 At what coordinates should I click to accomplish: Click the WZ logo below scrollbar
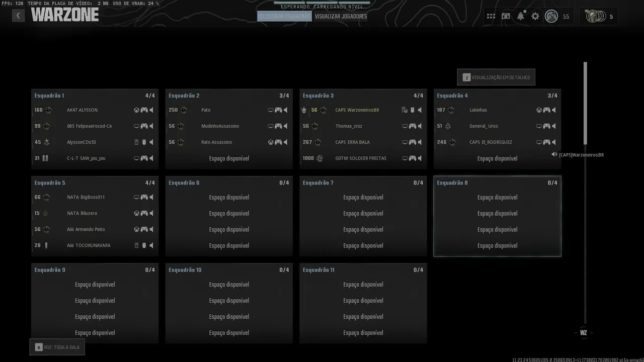coord(584,332)
